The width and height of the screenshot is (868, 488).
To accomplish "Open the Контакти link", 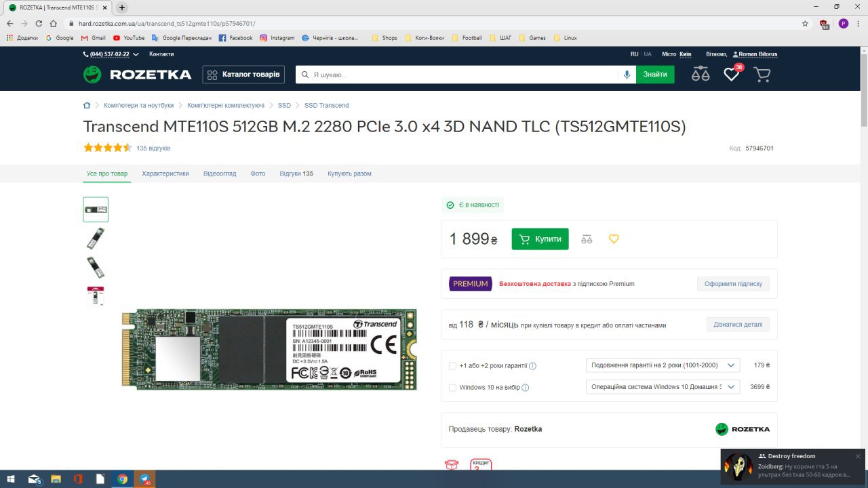I will click(161, 54).
